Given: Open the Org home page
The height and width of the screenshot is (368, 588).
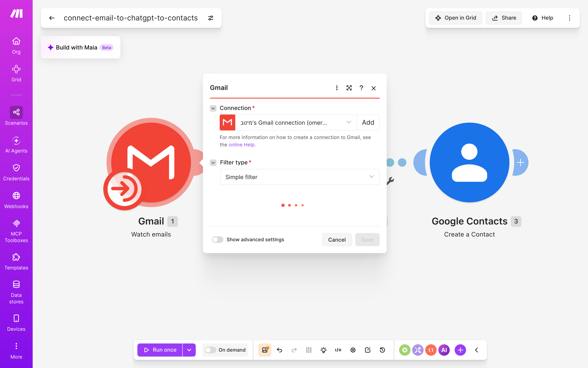Looking at the screenshot, I should pyautogui.click(x=16, y=46).
